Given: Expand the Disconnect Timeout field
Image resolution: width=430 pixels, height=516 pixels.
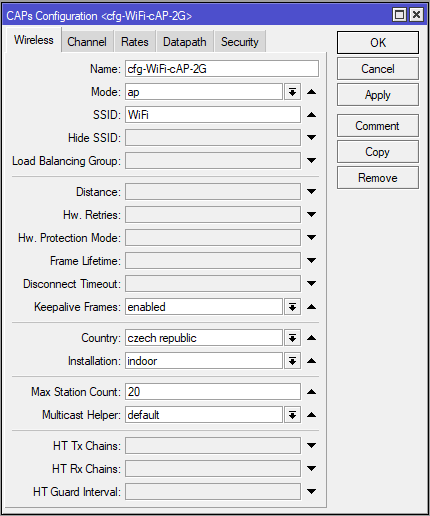Looking at the screenshot, I should click(x=311, y=283).
